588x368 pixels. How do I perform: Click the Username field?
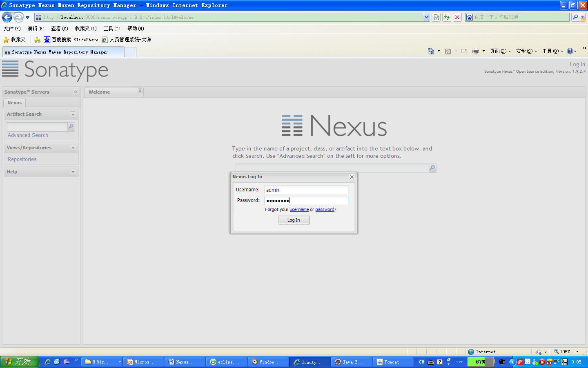pyautogui.click(x=306, y=190)
